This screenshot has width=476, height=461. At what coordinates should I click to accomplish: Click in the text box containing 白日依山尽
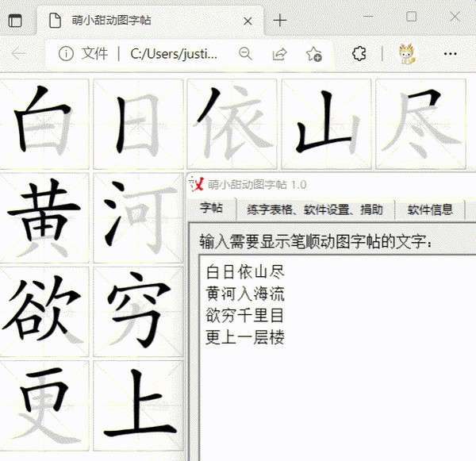pos(337,358)
